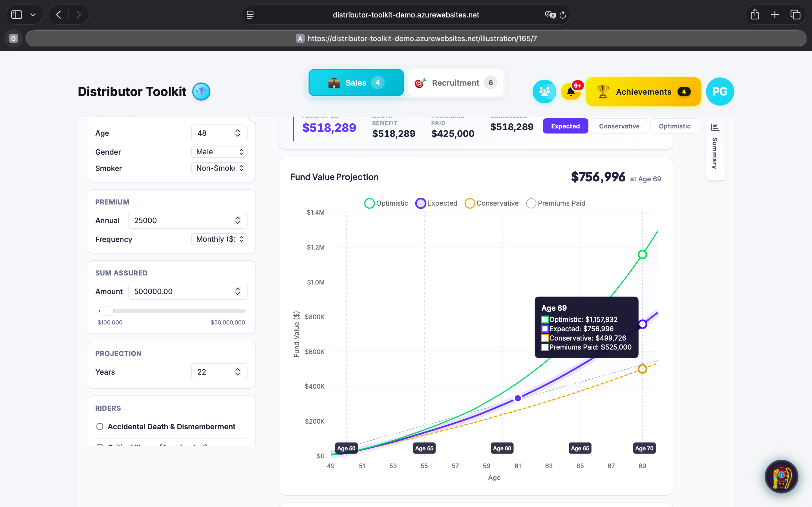812x507 pixels.
Task: Click the sum assured slider handle
Action: coord(107,311)
